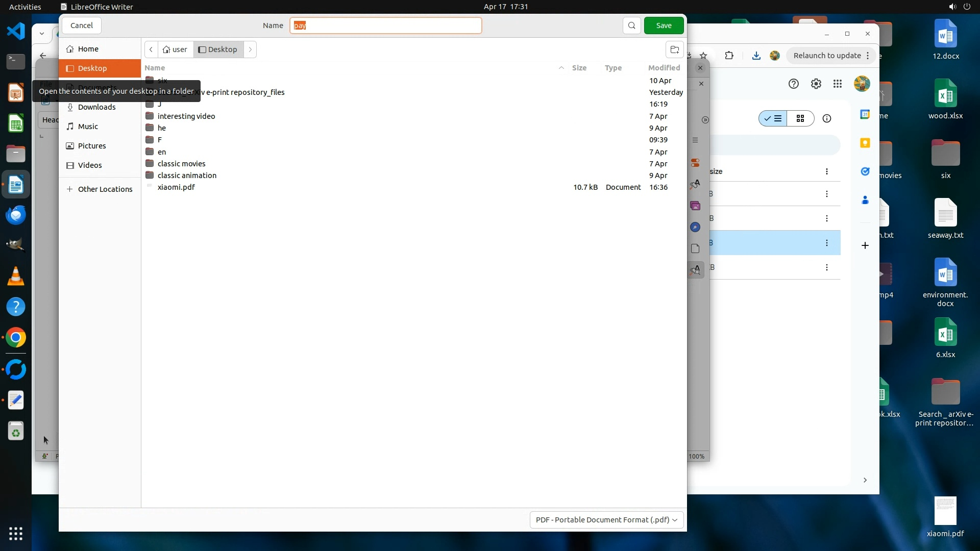Sort files by the Name column header

(x=155, y=68)
